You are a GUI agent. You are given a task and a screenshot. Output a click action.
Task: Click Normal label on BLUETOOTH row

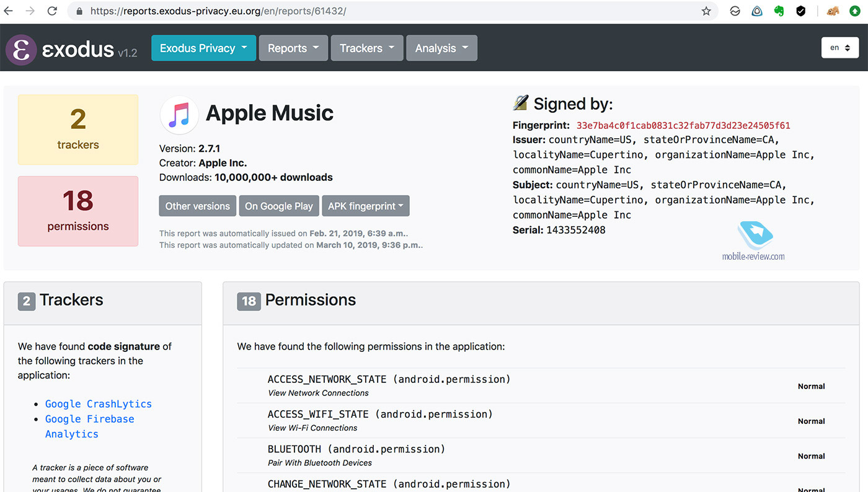point(811,456)
